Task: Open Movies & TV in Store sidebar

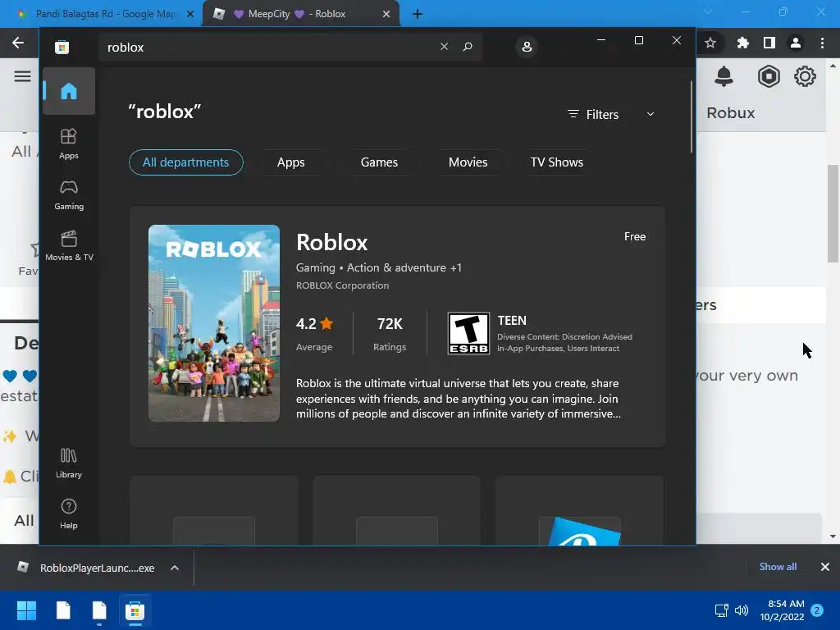Action: pos(69,246)
